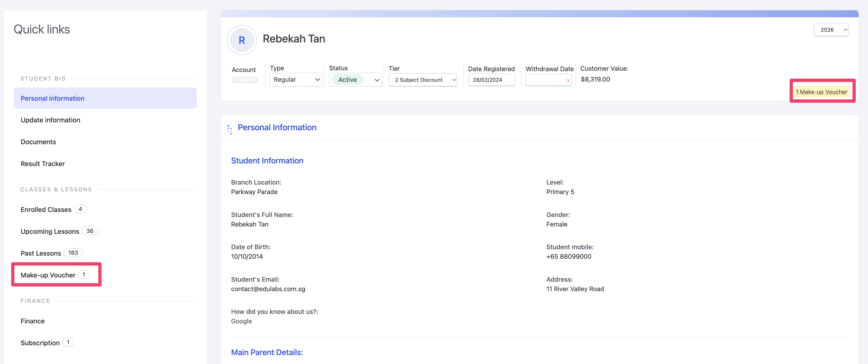
Task: Click the level value Primary 5
Action: click(560, 192)
